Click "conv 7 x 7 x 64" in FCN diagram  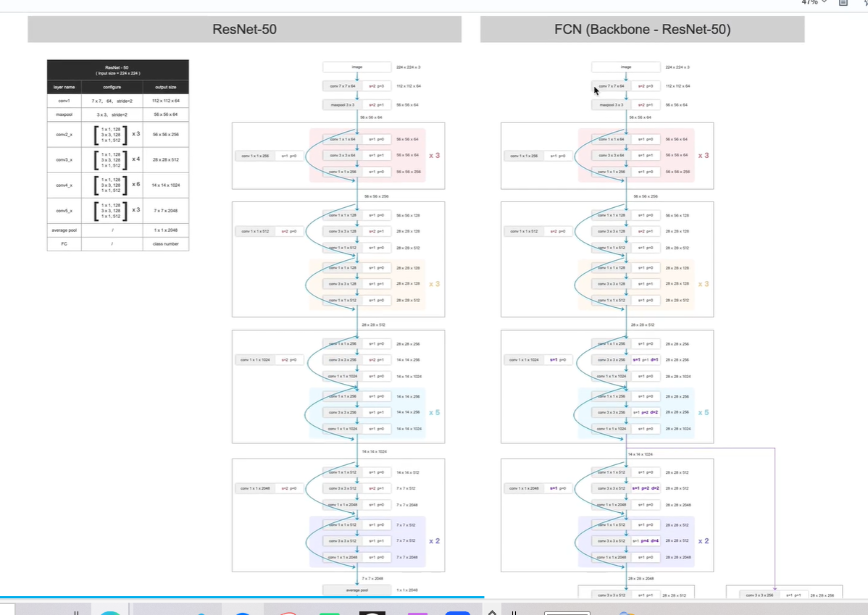pos(612,85)
